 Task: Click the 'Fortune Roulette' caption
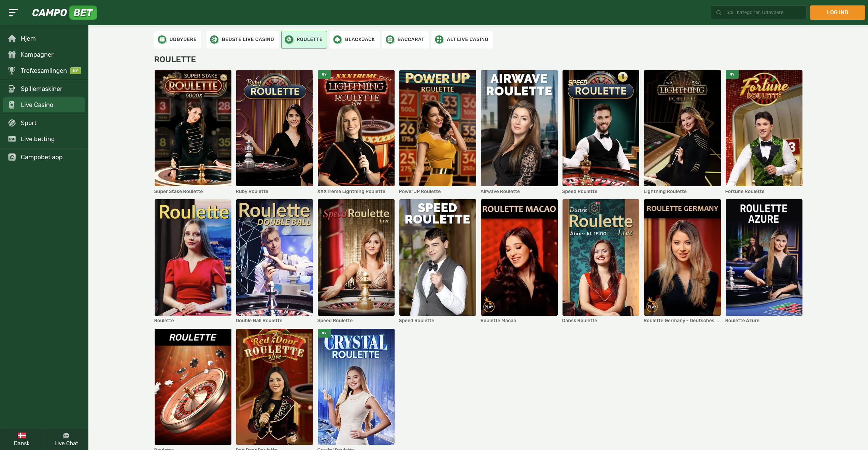coord(745,192)
